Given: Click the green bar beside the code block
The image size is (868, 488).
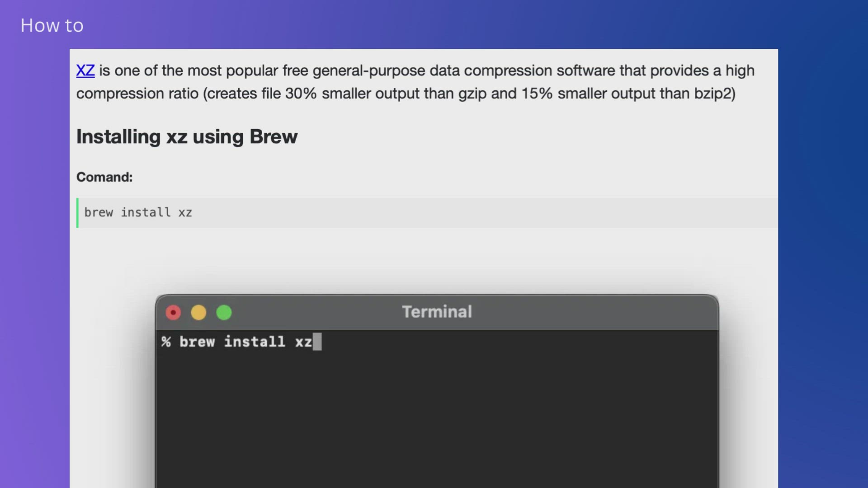Looking at the screenshot, I should (x=77, y=212).
